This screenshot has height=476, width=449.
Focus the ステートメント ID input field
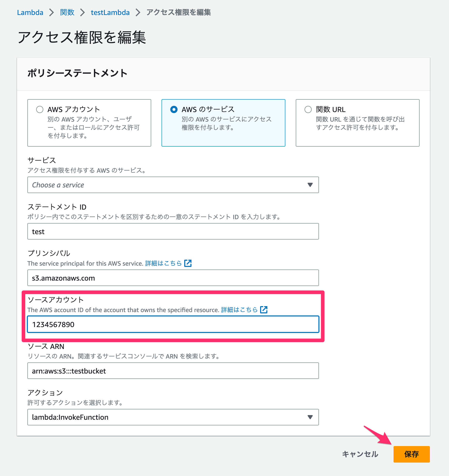pos(173,231)
